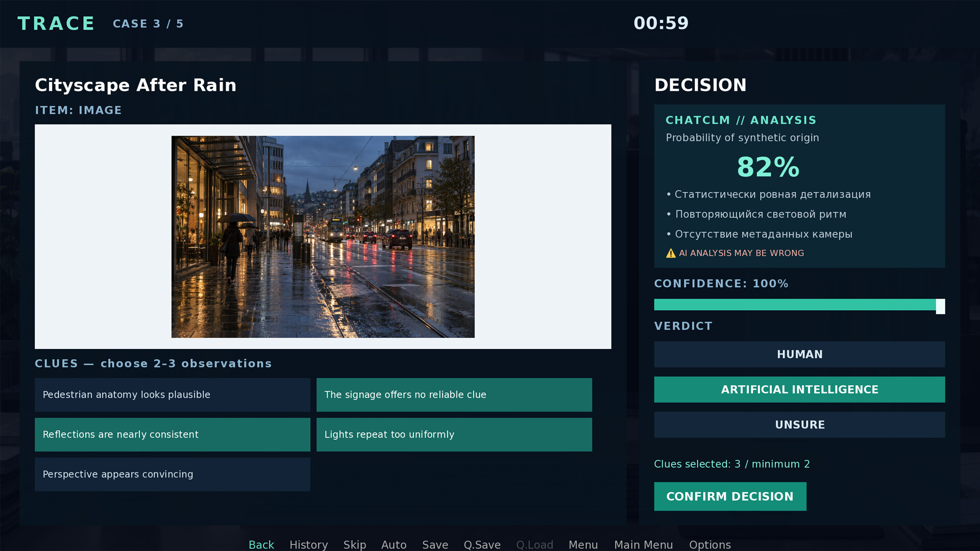Screen dimensions: 980x551
Task: Return to Main Menu
Action: click(x=644, y=544)
